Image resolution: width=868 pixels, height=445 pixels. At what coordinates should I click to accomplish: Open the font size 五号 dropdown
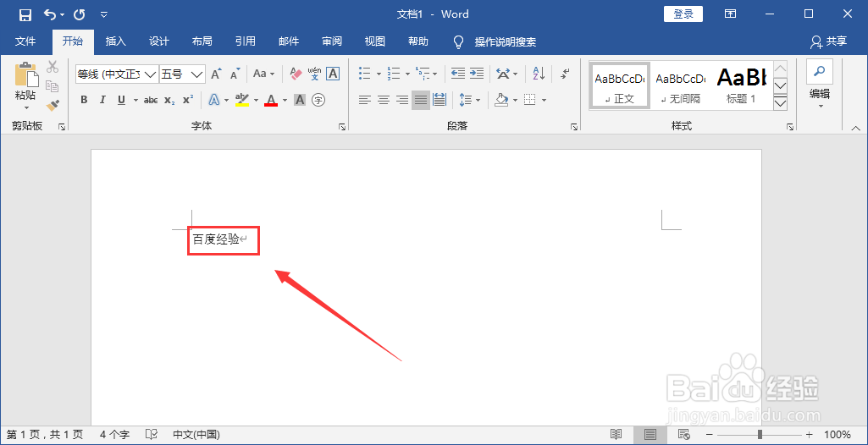[197, 74]
